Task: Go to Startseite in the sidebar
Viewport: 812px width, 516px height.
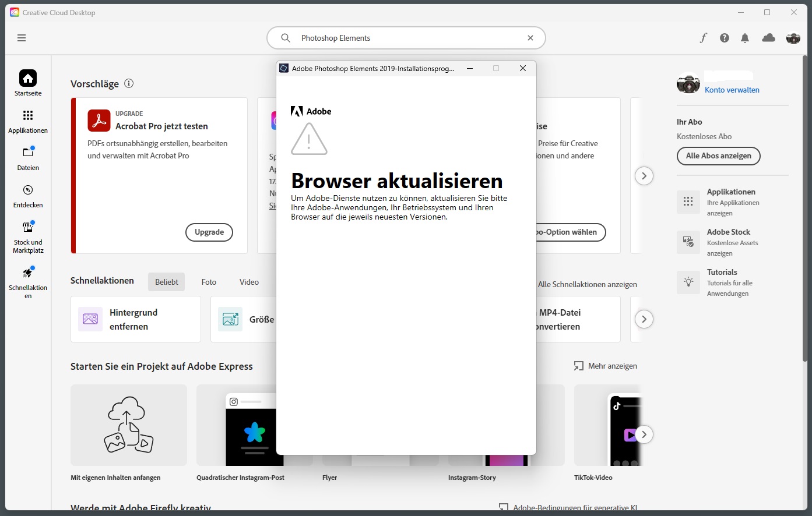Action: tap(28, 83)
